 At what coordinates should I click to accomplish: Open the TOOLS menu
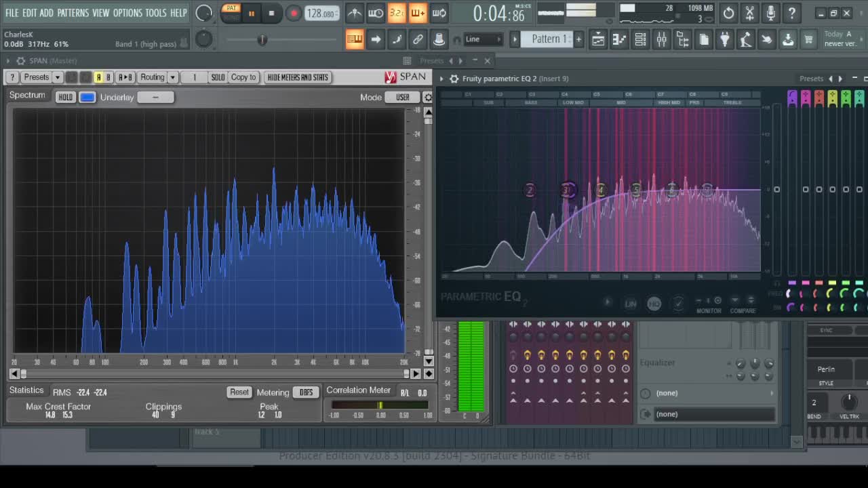pos(155,13)
